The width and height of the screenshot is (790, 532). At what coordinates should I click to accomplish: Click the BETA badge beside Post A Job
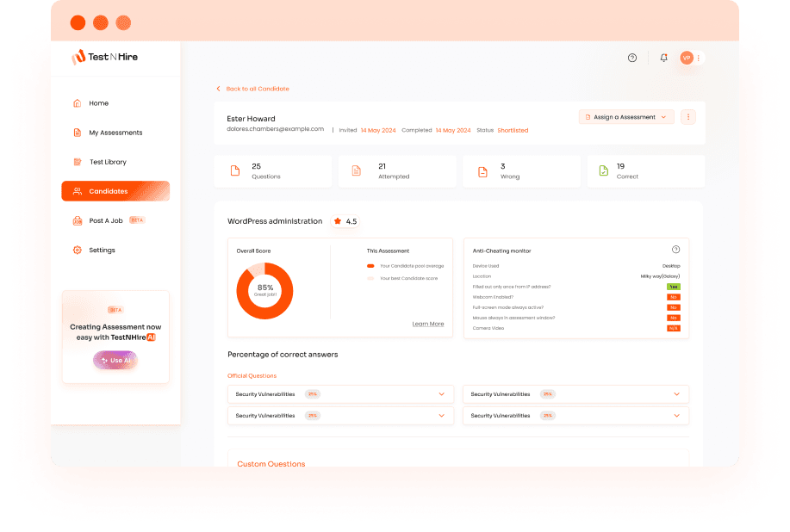136,220
